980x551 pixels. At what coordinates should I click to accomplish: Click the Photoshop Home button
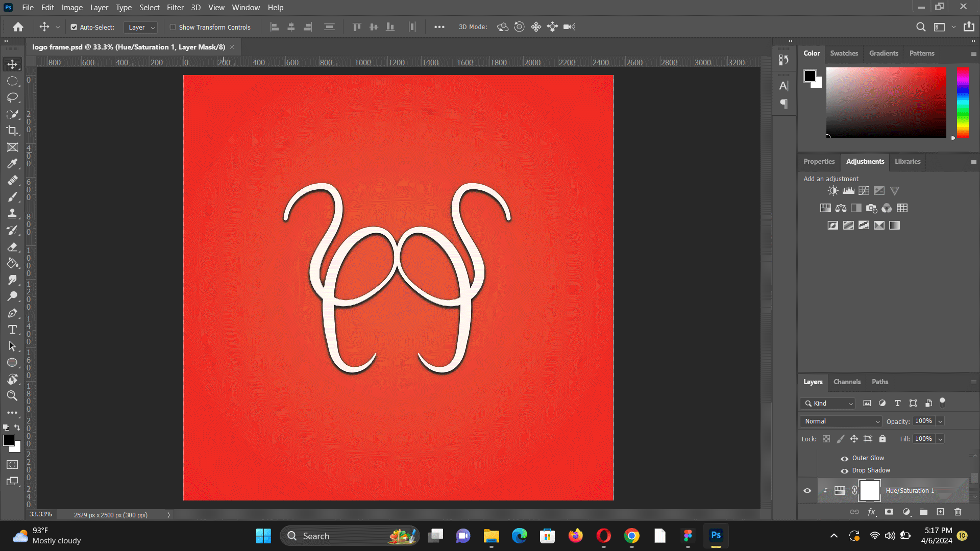coord(18,27)
